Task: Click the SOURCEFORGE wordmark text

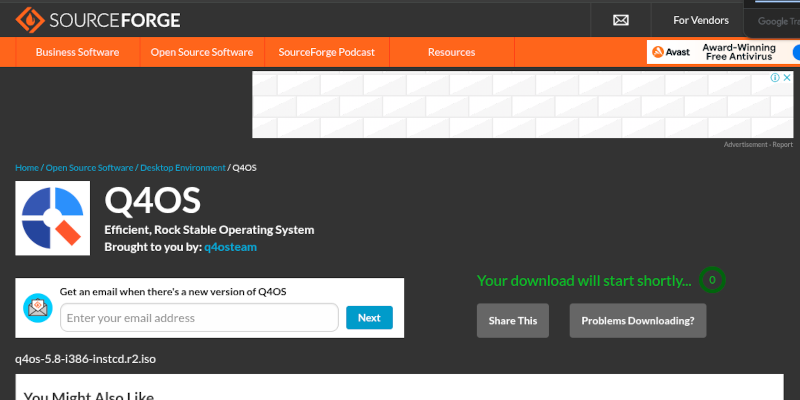Action: point(114,20)
